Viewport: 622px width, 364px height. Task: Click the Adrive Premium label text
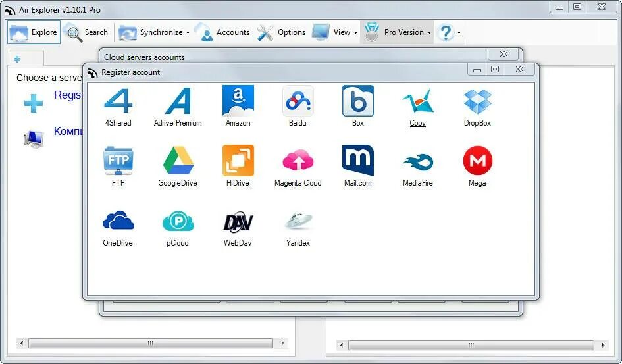click(178, 123)
